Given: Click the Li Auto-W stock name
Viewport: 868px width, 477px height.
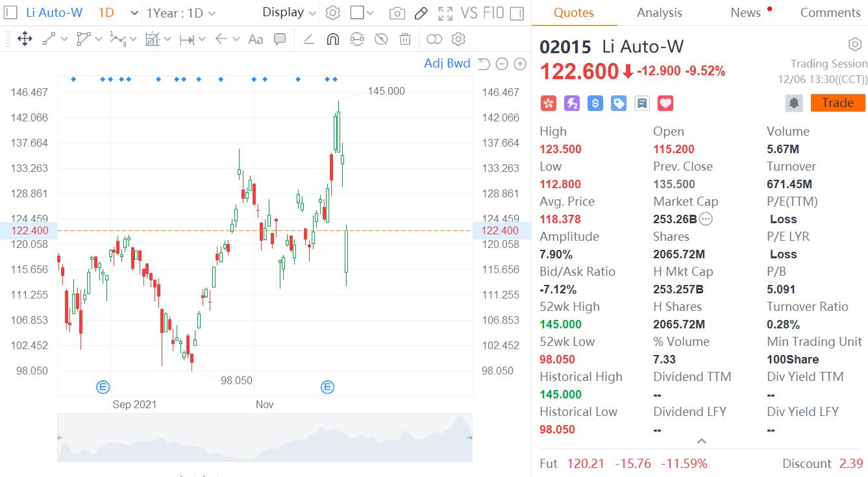Looking at the screenshot, I should point(55,12).
